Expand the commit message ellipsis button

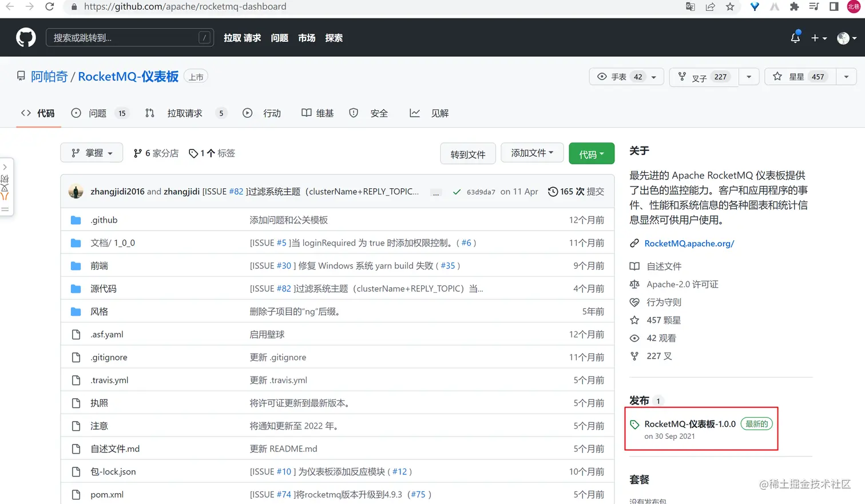point(436,192)
